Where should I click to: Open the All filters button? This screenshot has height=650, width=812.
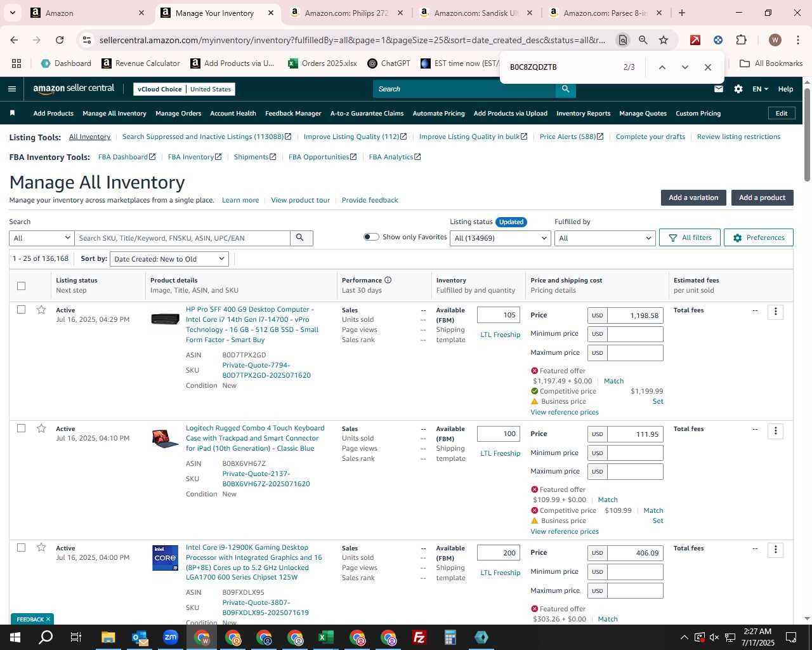coord(690,237)
